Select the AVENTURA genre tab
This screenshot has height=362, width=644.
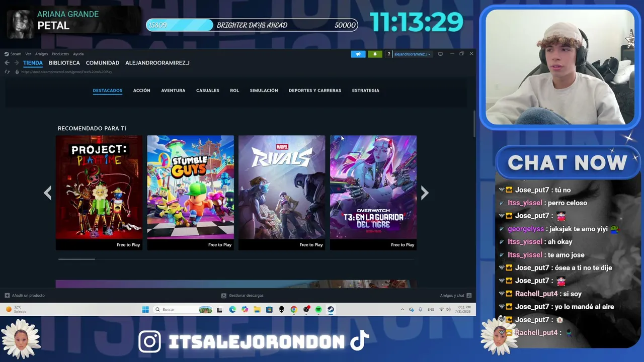(x=173, y=90)
